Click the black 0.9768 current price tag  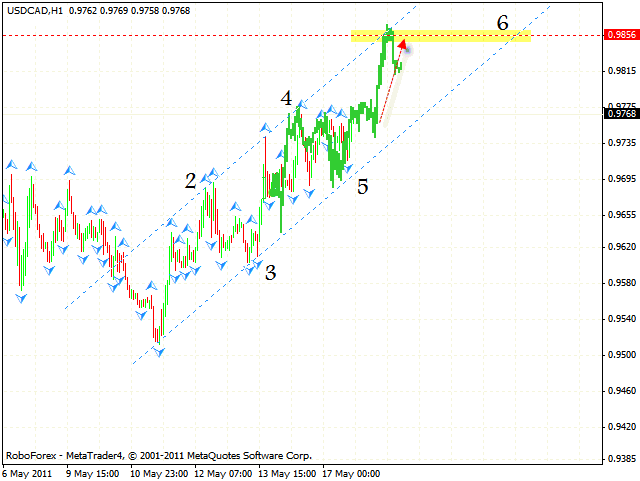620,114
